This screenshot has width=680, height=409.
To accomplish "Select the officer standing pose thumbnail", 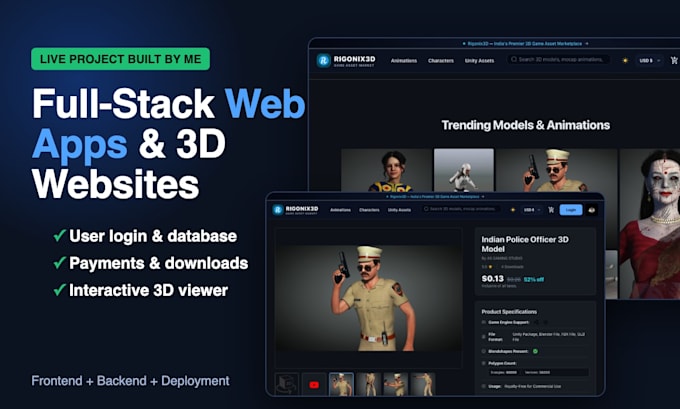I will point(369,384).
